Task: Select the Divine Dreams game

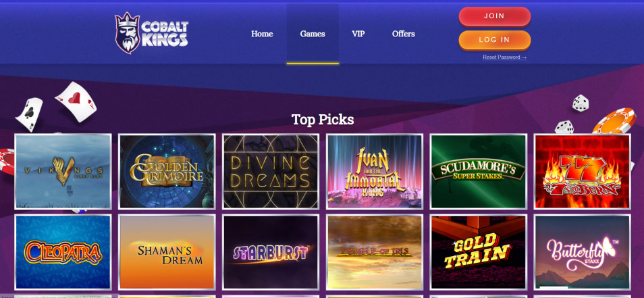Action: pyautogui.click(x=271, y=171)
